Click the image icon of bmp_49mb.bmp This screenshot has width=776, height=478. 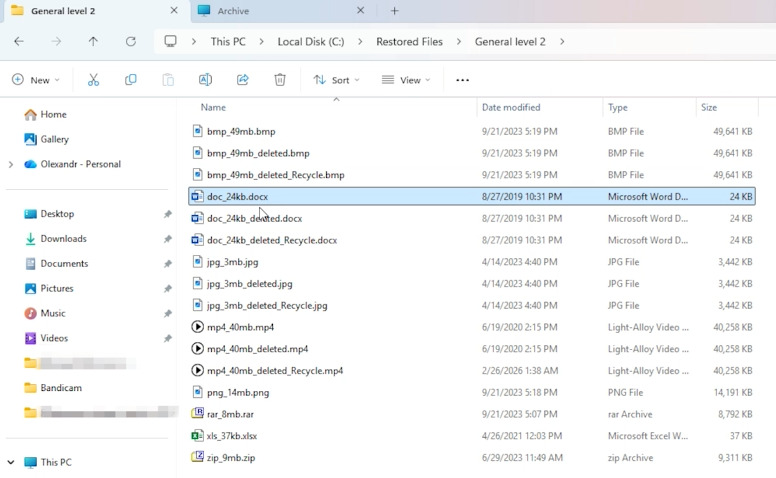pyautogui.click(x=197, y=131)
